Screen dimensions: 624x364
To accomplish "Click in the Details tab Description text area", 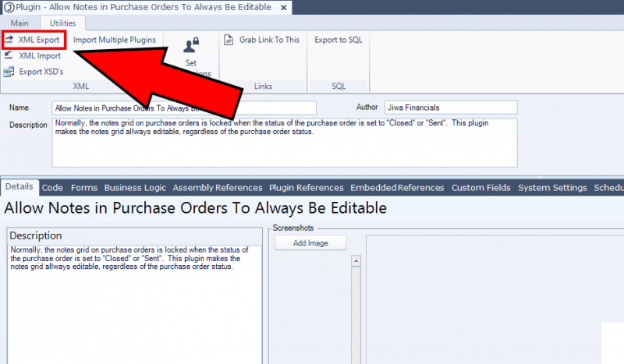I will [134, 304].
